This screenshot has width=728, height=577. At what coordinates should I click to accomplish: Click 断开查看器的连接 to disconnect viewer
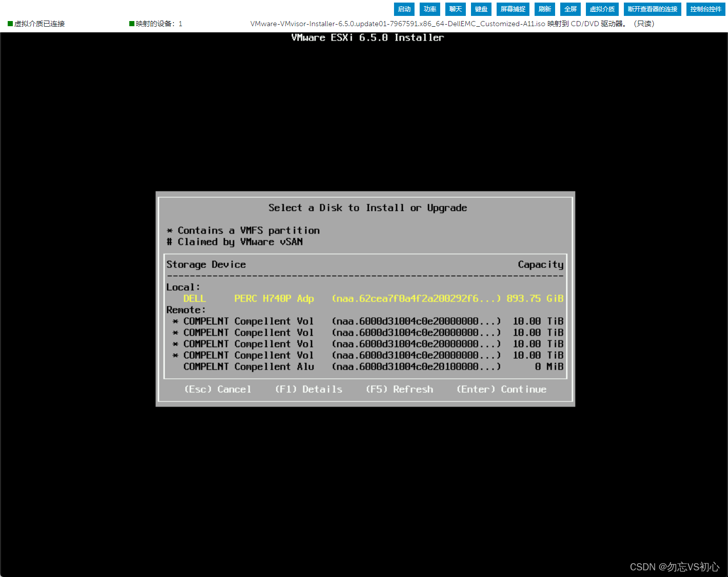(653, 9)
